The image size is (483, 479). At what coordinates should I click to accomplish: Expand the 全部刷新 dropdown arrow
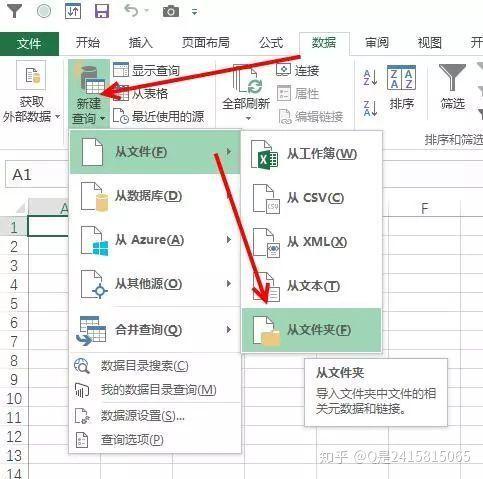[248, 118]
